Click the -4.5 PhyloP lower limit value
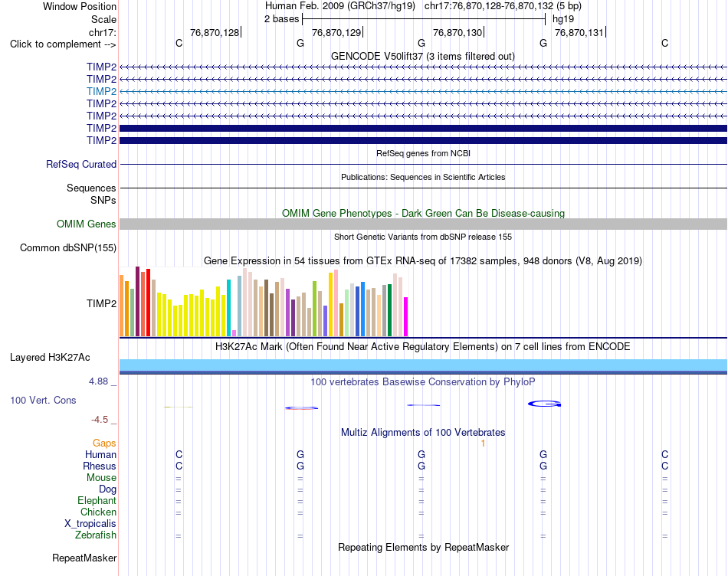The height and width of the screenshot is (576, 728). [100, 420]
